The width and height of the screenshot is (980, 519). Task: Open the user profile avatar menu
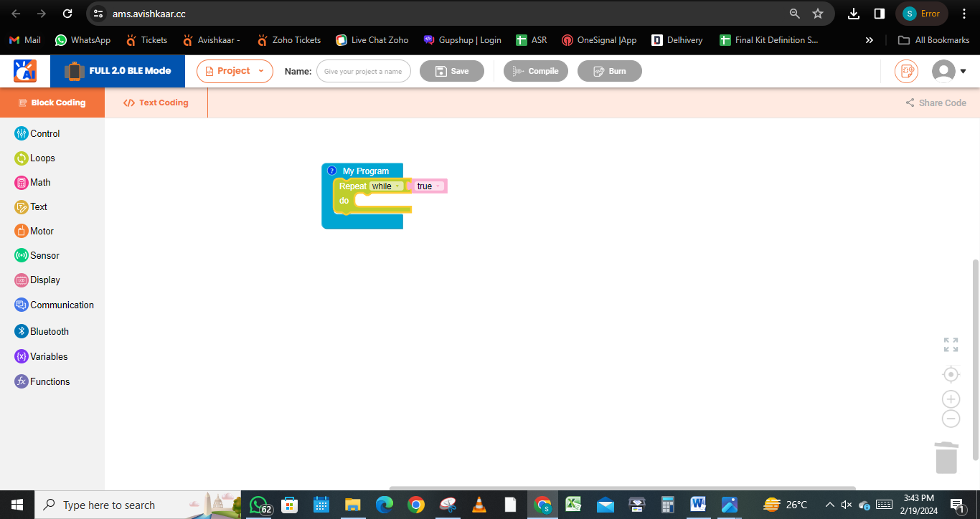(949, 71)
